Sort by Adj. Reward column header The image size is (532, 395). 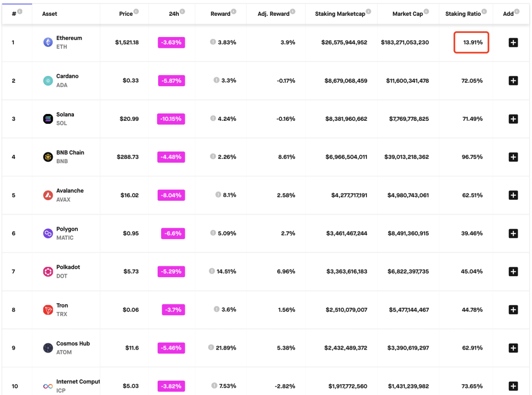(x=273, y=14)
